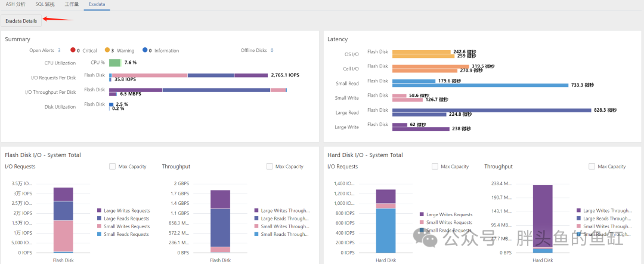This screenshot has height=264, width=644.
Task: Click the long indigo I/O Throughput Per Disk segment
Action: (x=216, y=90)
